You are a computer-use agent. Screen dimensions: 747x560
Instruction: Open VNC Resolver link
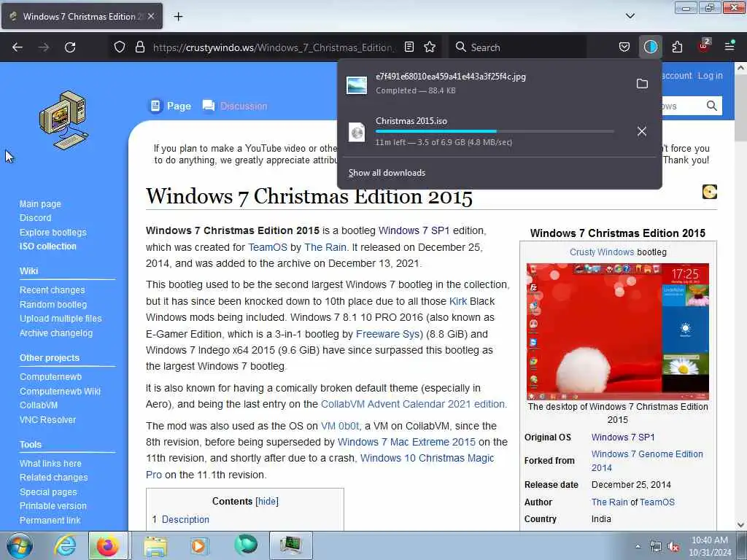point(47,420)
